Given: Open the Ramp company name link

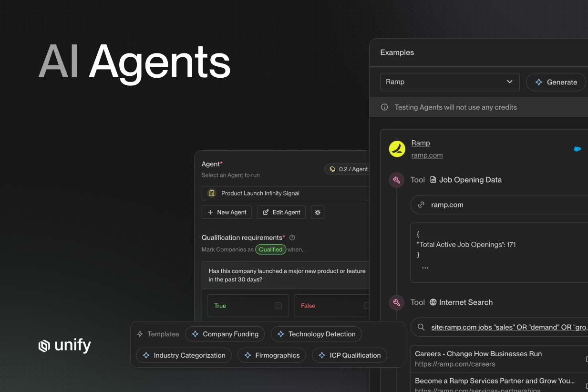Looking at the screenshot, I should (x=421, y=143).
